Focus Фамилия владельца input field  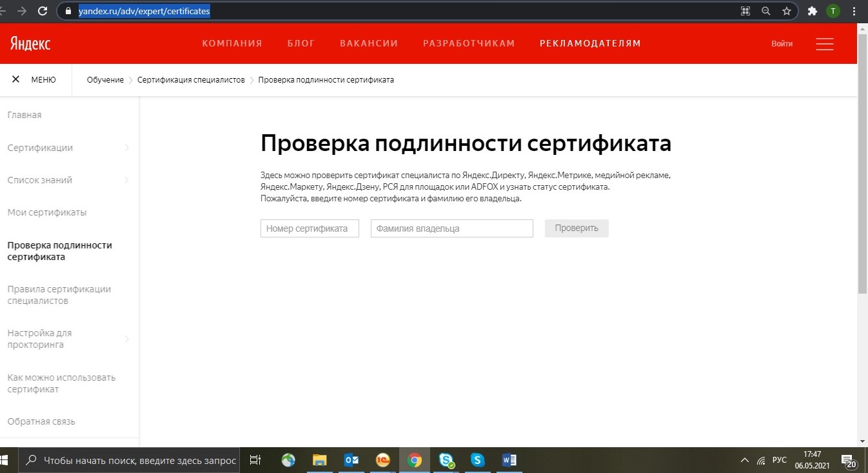452,228
